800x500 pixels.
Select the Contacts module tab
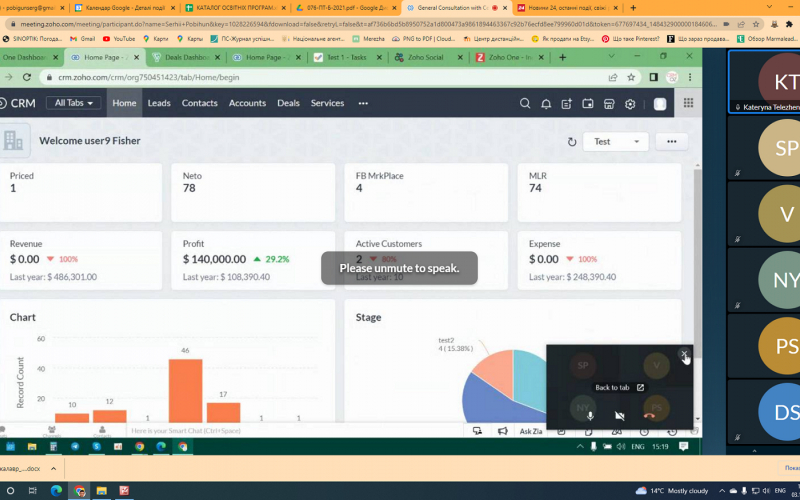coord(199,103)
